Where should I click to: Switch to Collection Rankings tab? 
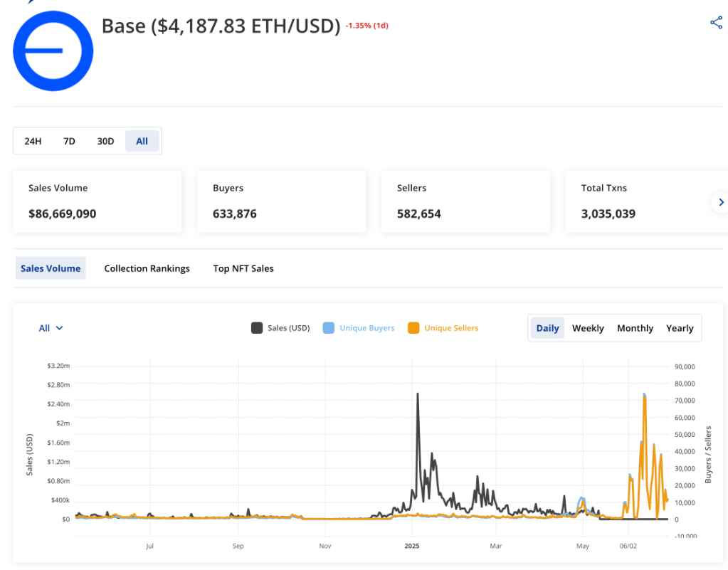[147, 268]
